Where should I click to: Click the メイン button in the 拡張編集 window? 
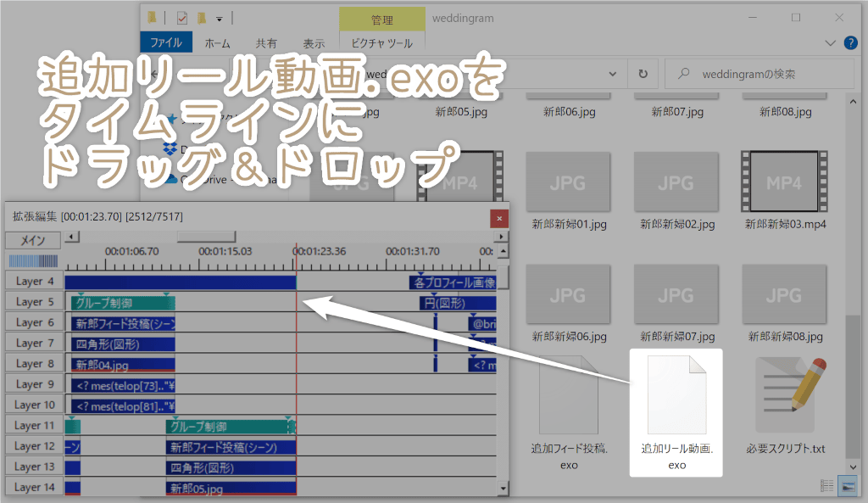click(x=33, y=240)
